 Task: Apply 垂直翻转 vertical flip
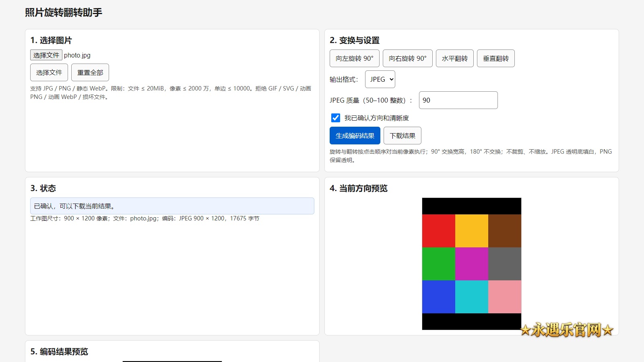496,58
